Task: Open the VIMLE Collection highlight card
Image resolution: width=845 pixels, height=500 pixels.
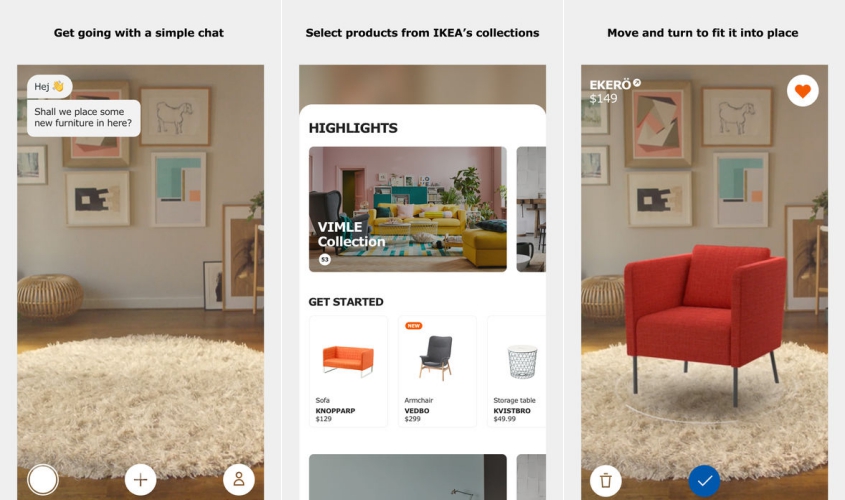Action: click(x=407, y=209)
